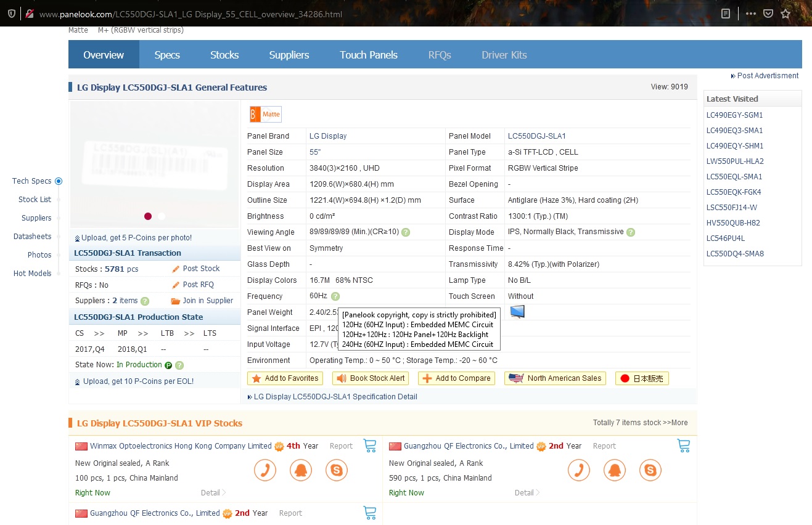Click help icon beside 60Hz frequency
This screenshot has height=525, width=812.
[x=335, y=296]
